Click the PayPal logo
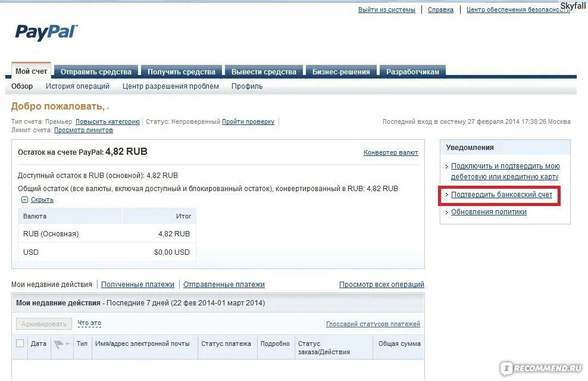Viewport: 588px width, 381px height. (x=46, y=32)
